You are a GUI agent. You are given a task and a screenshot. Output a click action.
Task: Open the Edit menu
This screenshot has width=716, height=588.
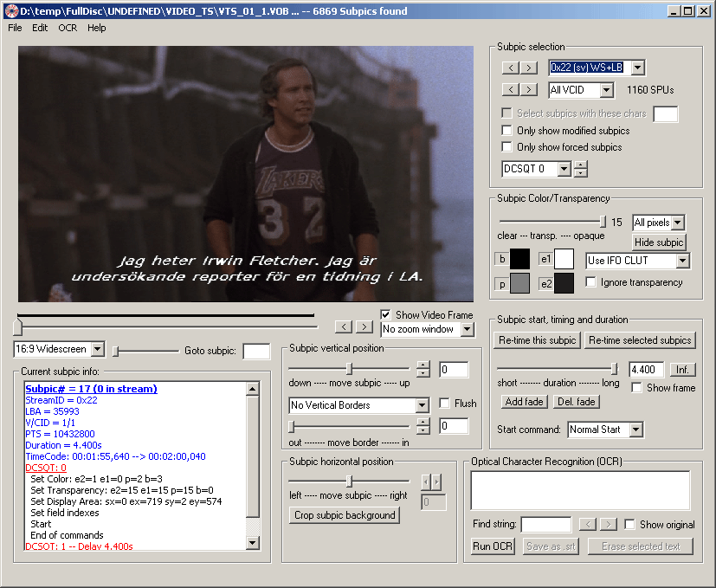[40, 28]
